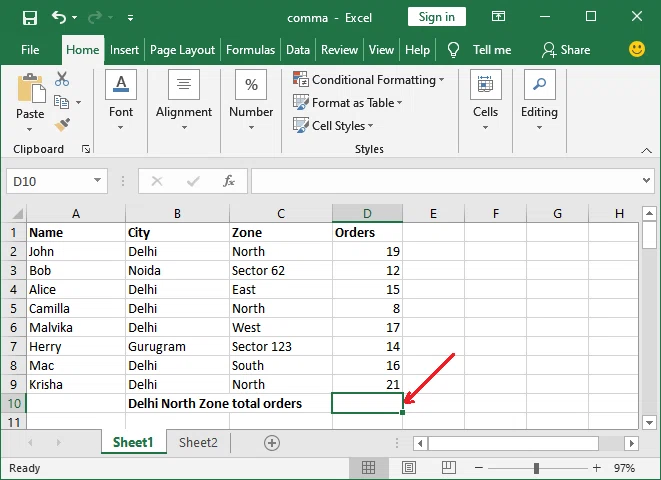661x480 pixels.
Task: Expand the formula bar chevron
Action: click(646, 180)
